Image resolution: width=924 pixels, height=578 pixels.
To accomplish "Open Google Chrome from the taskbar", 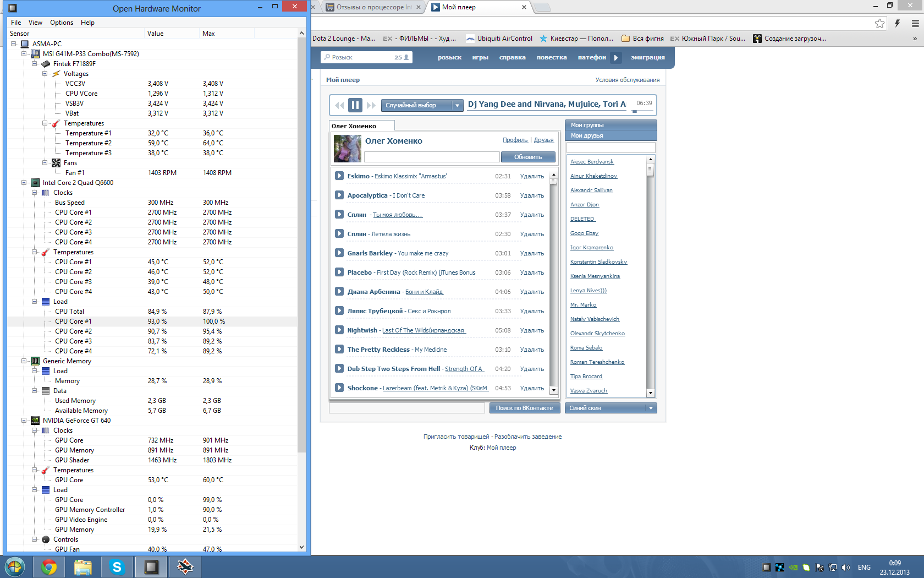I will [49, 567].
